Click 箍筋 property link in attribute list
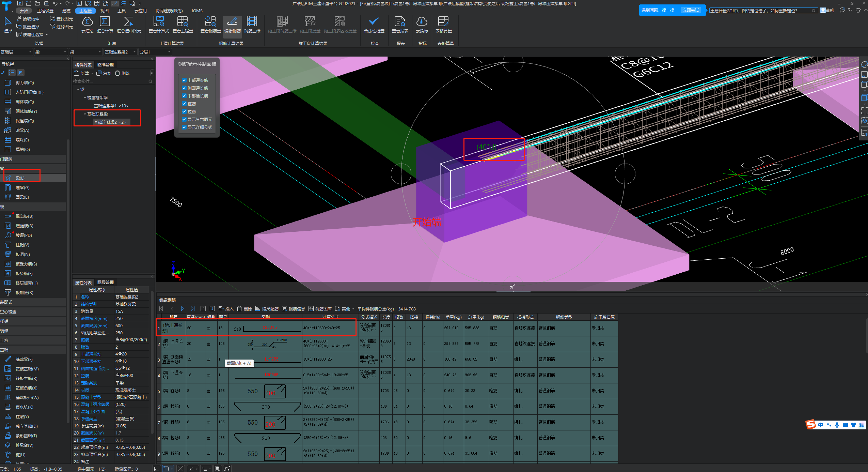 click(x=85, y=340)
